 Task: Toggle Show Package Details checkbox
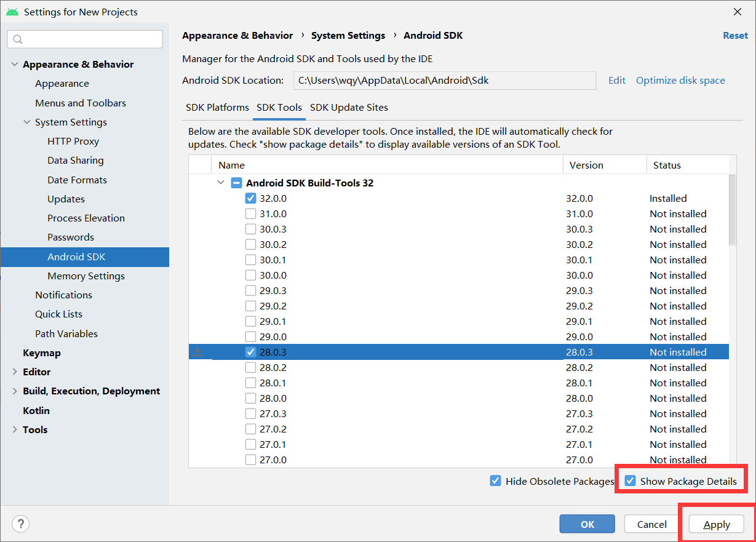coord(630,481)
